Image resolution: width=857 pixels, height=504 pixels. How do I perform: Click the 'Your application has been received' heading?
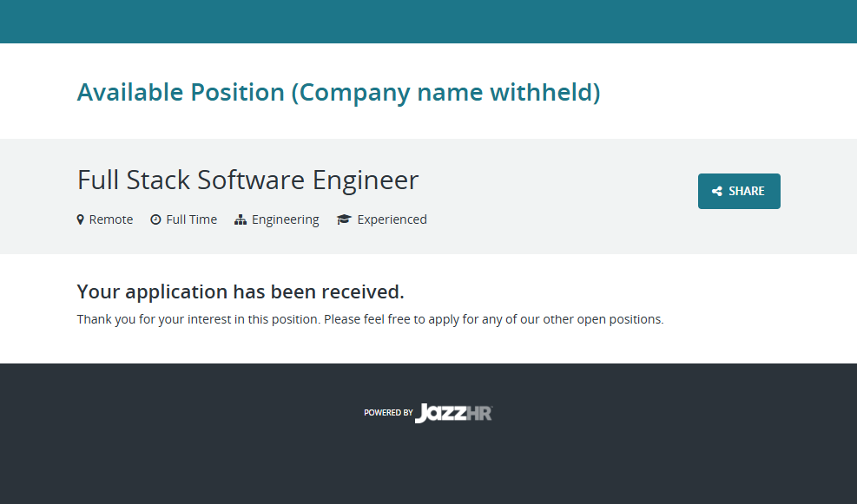click(241, 291)
